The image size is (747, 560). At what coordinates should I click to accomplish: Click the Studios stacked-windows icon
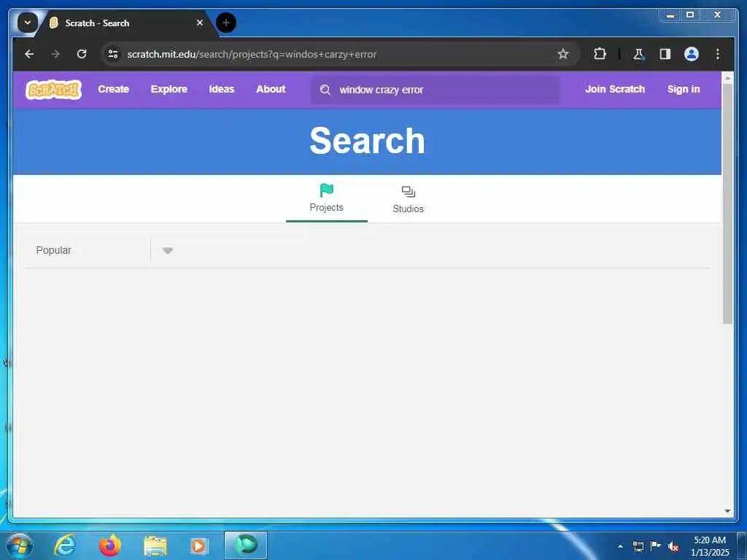(409, 192)
